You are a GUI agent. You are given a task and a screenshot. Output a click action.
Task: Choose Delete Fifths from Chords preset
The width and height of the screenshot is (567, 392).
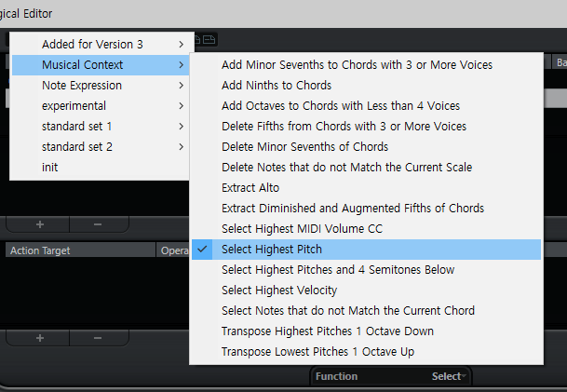point(366,127)
